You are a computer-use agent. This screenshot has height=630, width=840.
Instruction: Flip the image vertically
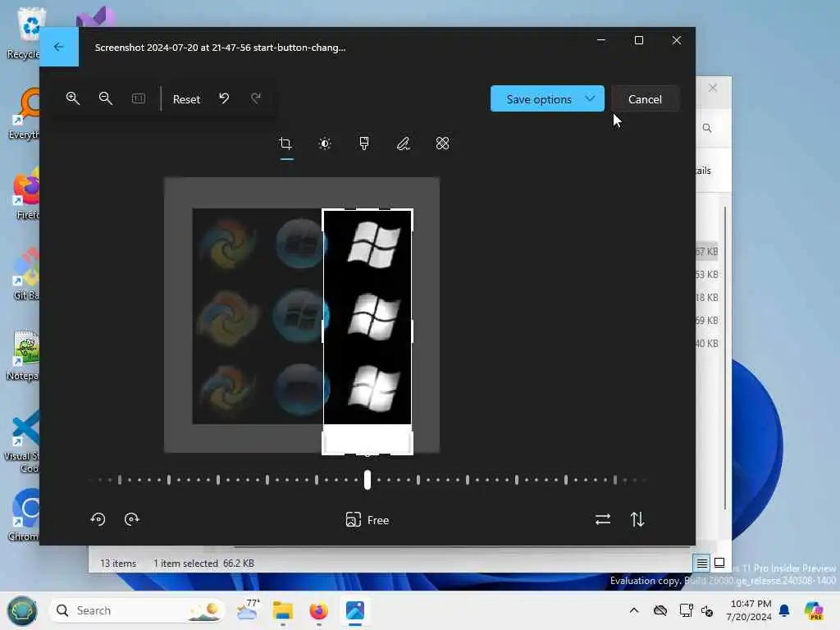tap(637, 519)
